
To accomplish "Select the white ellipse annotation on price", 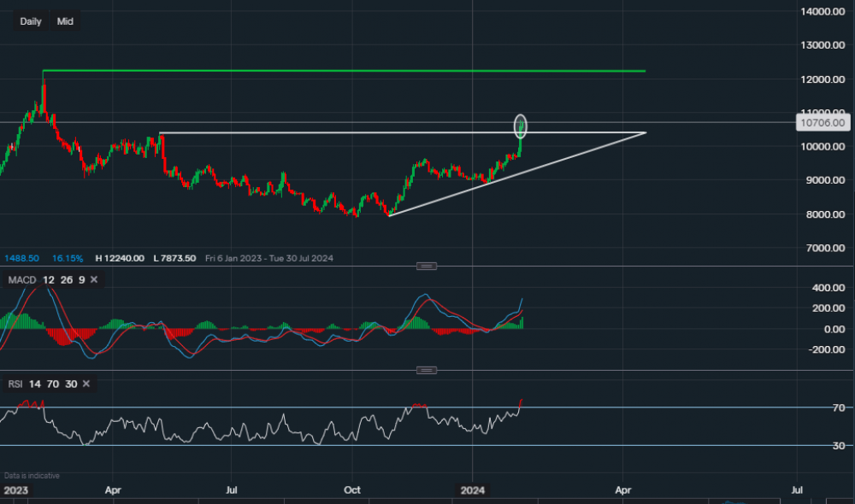I will (521, 126).
